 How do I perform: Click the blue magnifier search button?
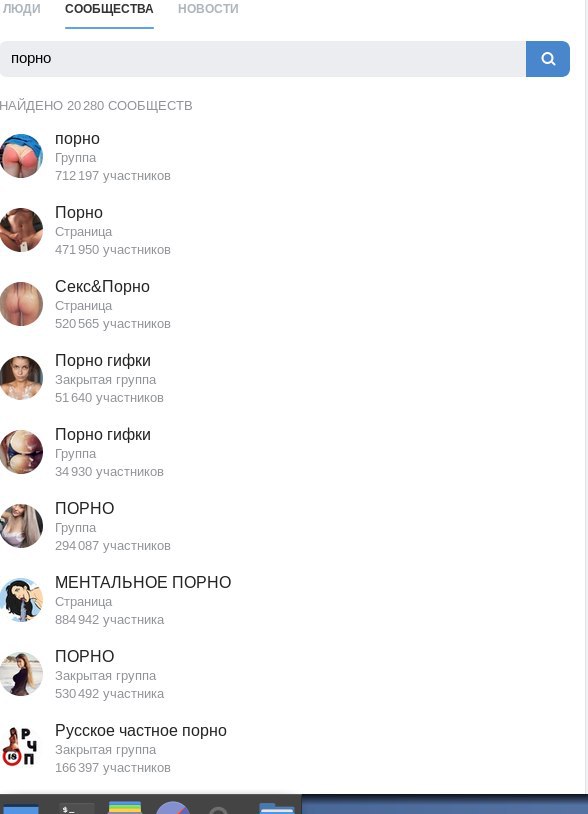[548, 59]
